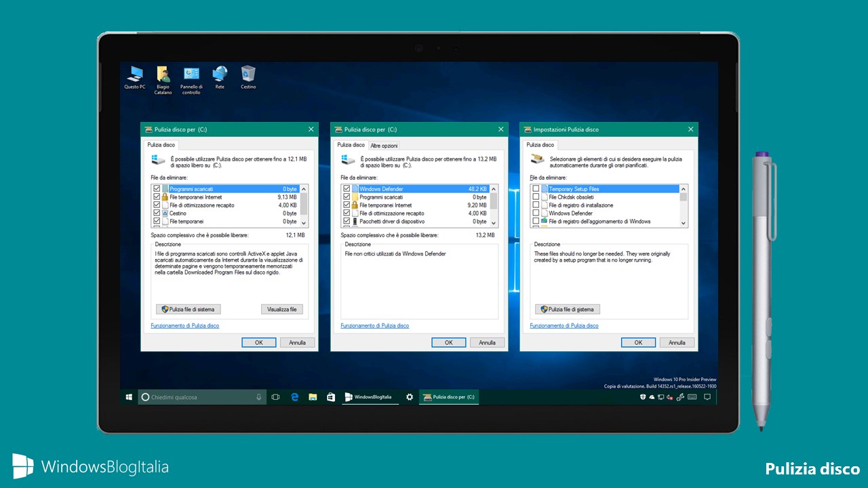Click the volume icon in system tray
This screenshot has height=488, width=868.
[671, 397]
